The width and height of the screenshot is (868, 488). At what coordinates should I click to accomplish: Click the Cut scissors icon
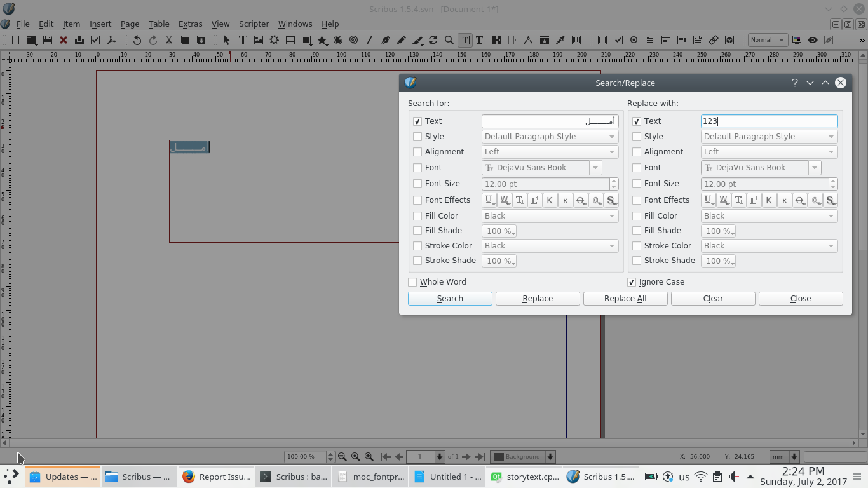(x=169, y=40)
